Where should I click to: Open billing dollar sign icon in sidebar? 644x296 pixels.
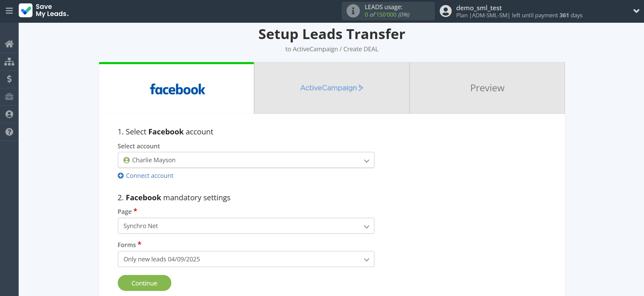pos(9,79)
